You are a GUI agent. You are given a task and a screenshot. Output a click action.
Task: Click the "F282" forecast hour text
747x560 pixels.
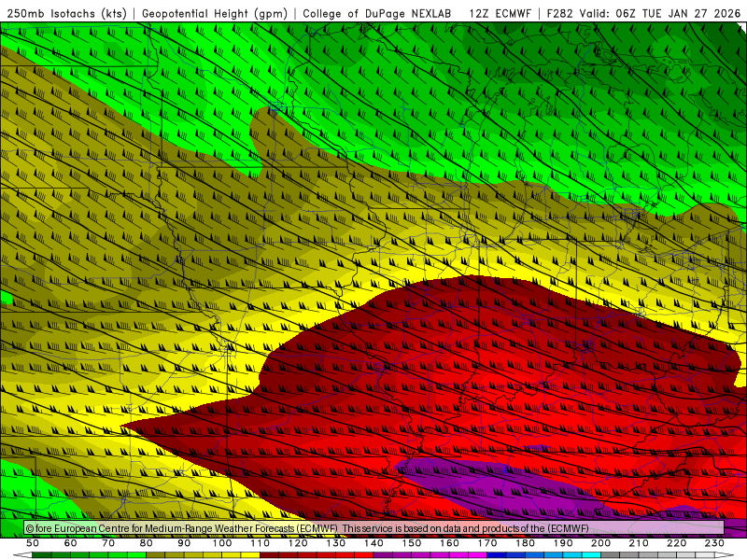(x=559, y=13)
